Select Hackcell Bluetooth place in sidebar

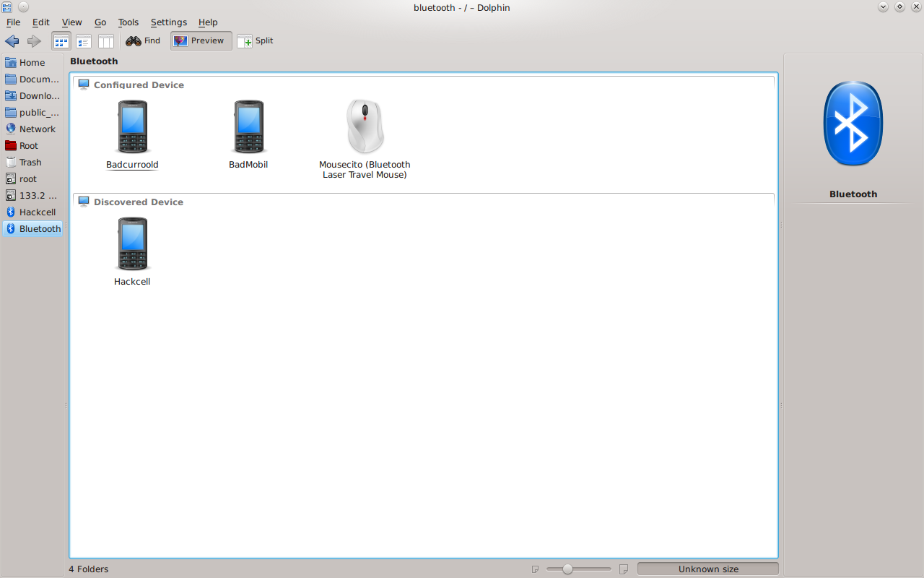point(32,212)
